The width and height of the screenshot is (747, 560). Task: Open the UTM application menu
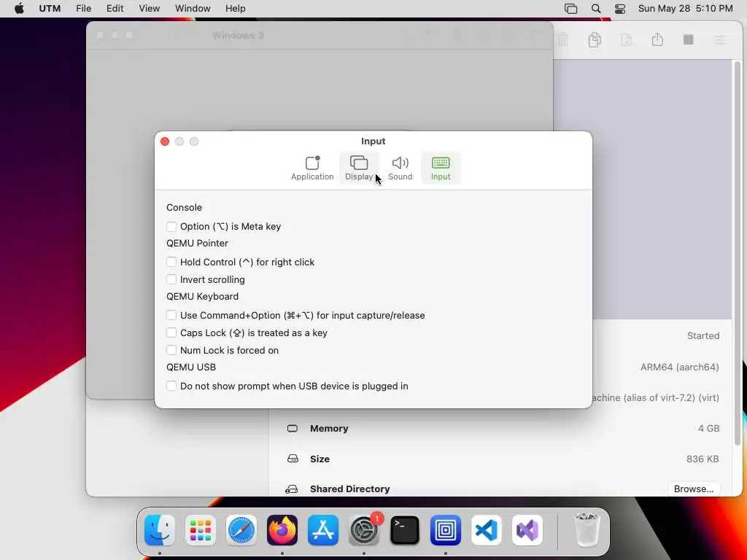click(50, 9)
